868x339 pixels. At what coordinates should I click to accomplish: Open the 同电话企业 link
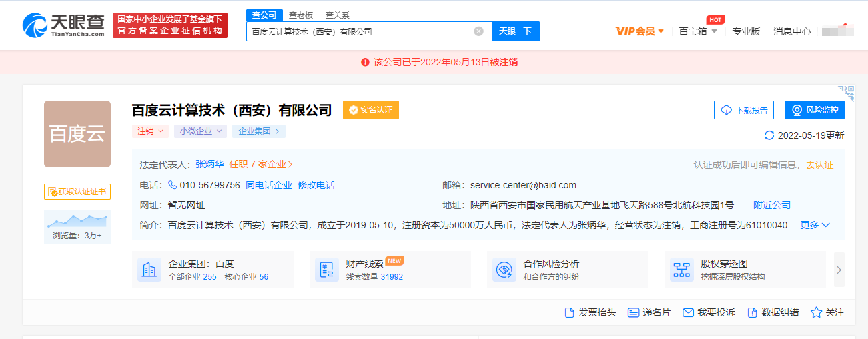(269, 185)
